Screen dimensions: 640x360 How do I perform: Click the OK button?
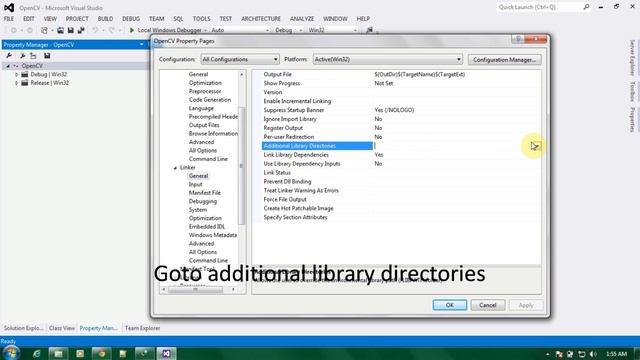(x=450, y=305)
